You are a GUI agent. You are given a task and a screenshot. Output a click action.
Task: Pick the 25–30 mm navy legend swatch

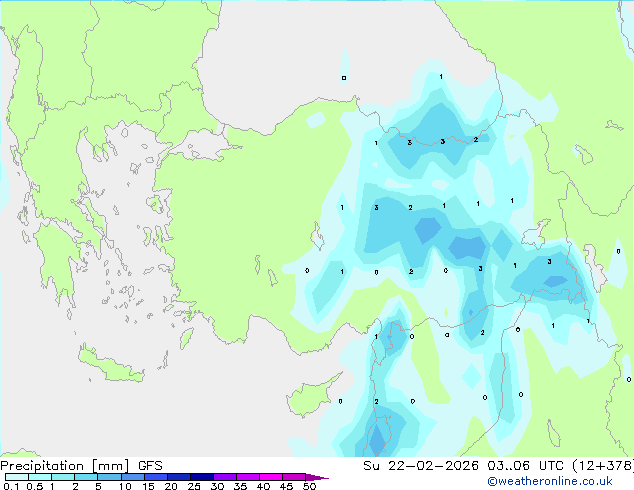(x=201, y=477)
